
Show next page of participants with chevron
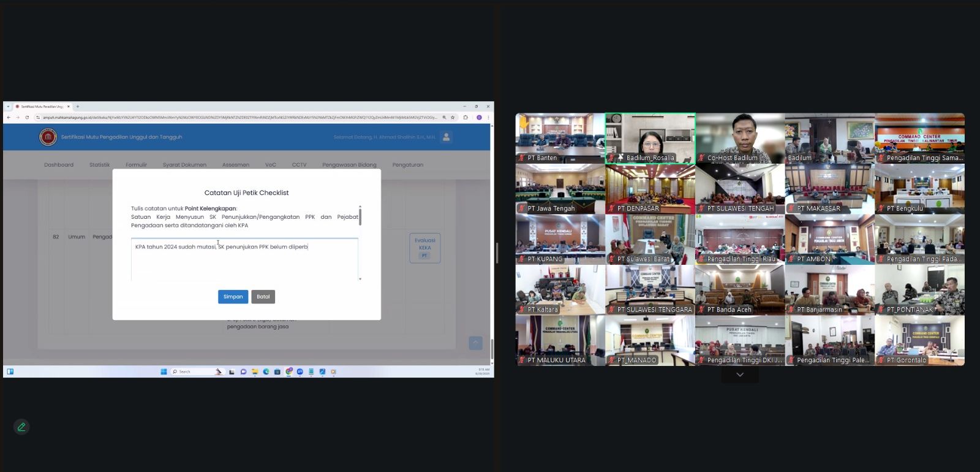[740, 375]
